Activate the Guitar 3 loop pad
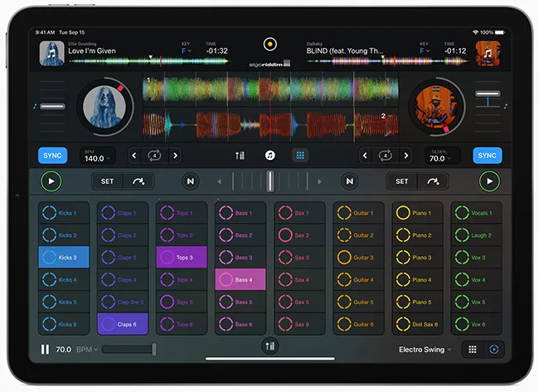539x392 pixels. 358,257
